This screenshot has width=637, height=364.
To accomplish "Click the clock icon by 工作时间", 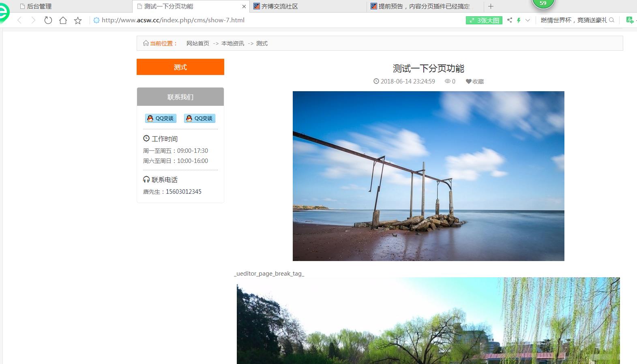I will (x=146, y=138).
